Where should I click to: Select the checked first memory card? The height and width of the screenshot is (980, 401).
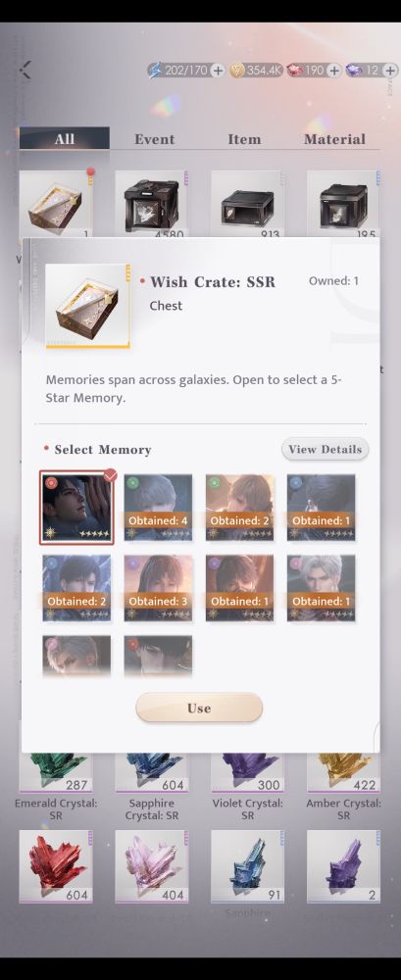click(76, 508)
